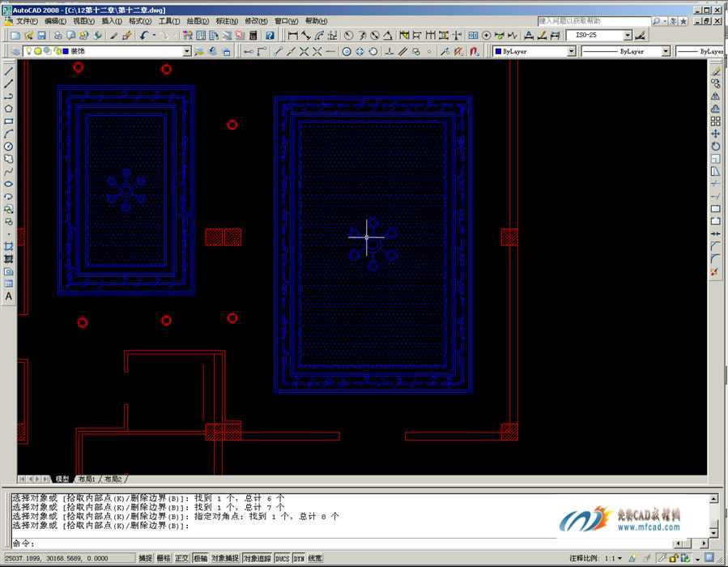
Task: Switch to the 布局2 layout tab
Action: 113,479
